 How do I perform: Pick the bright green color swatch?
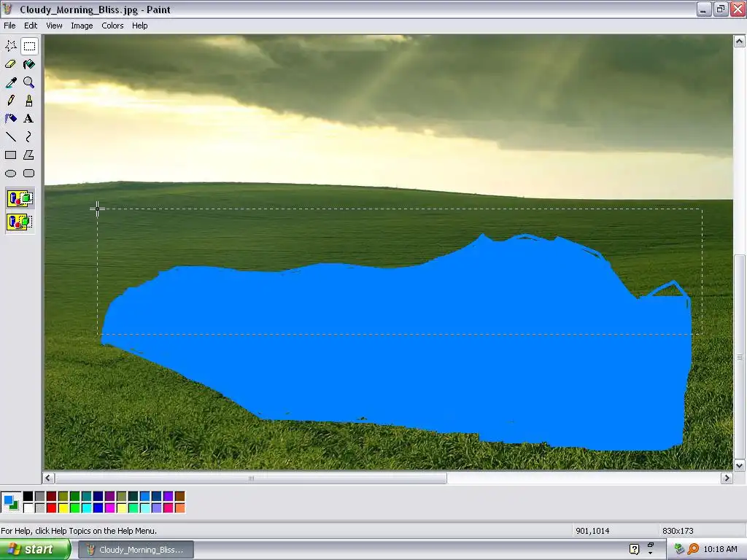pos(75,508)
